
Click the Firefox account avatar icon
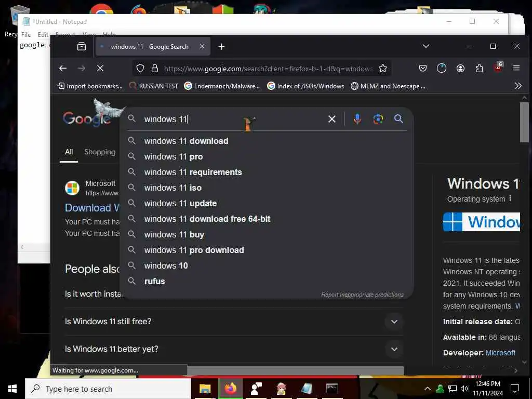[x=460, y=68]
